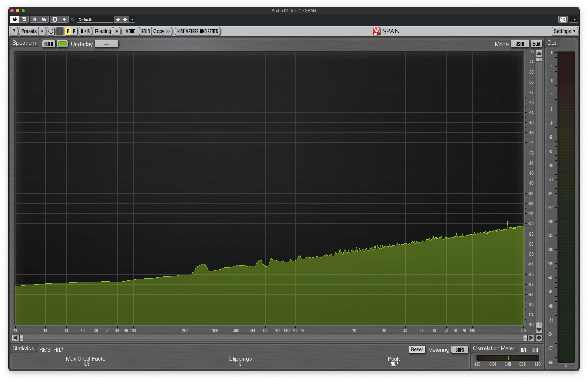Open the Presets dropdown arrow
The image size is (588, 381).
click(x=42, y=31)
